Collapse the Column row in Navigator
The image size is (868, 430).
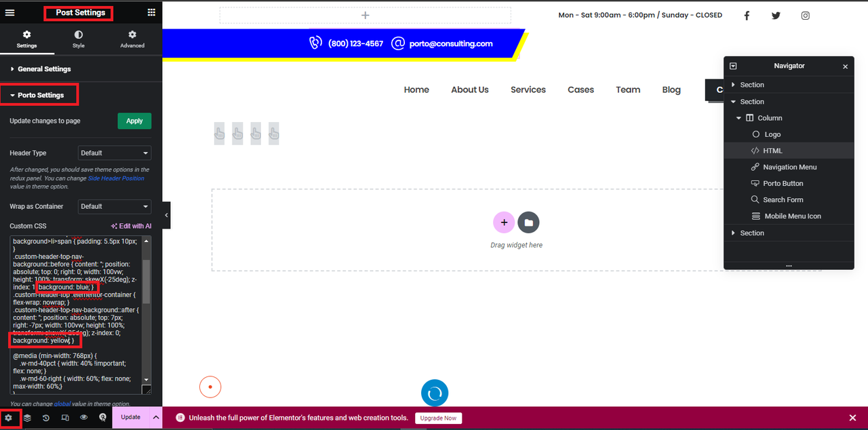[739, 118]
